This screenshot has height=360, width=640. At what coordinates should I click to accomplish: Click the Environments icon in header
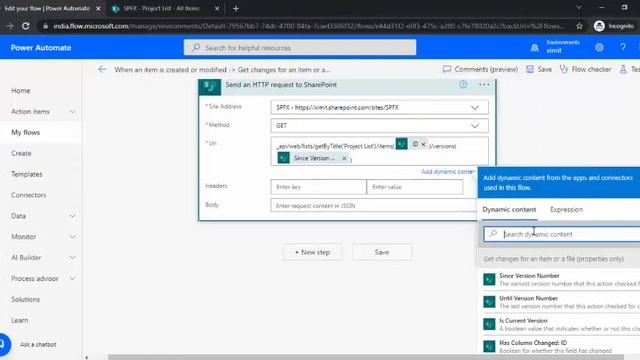pyautogui.click(x=534, y=48)
